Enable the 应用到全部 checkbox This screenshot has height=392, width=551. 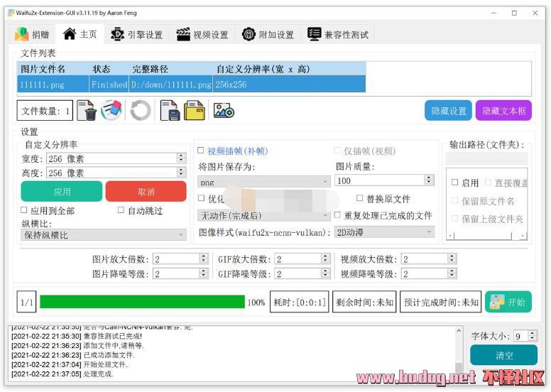coord(24,211)
